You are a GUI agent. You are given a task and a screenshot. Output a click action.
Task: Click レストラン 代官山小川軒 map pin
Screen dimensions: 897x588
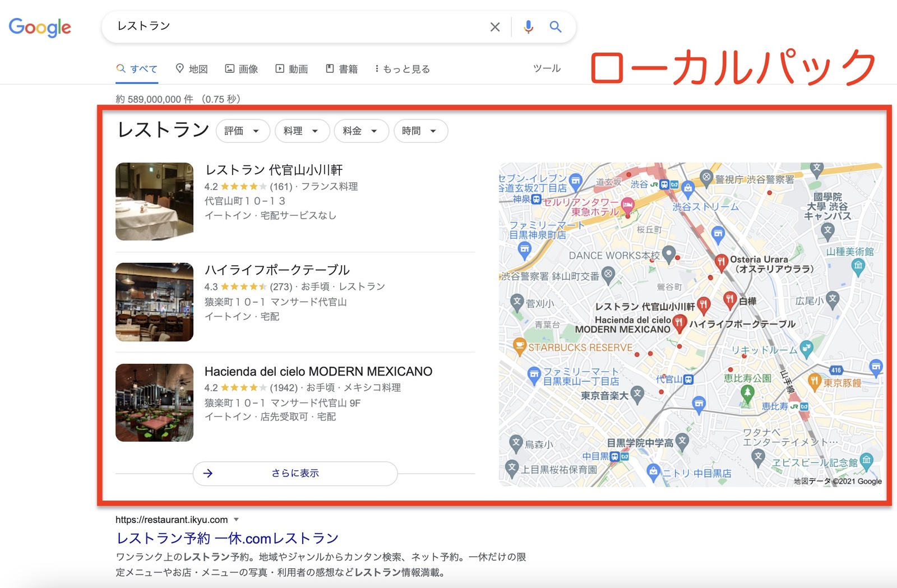coord(704,305)
